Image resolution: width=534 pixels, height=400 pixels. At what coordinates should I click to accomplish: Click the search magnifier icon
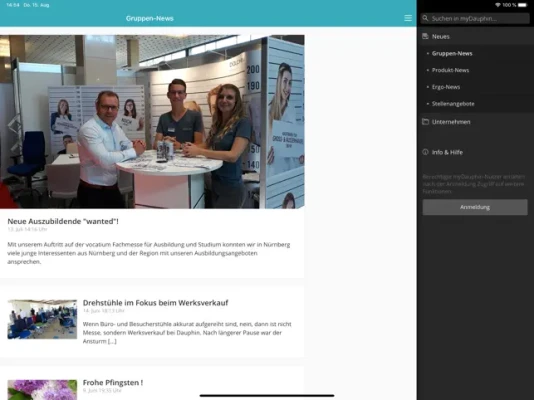pos(425,18)
